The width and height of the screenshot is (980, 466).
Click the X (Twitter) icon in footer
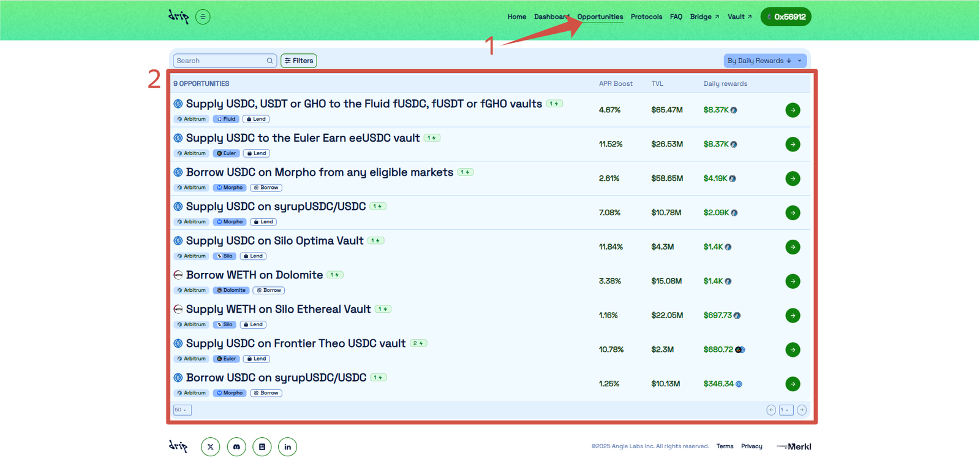210,447
